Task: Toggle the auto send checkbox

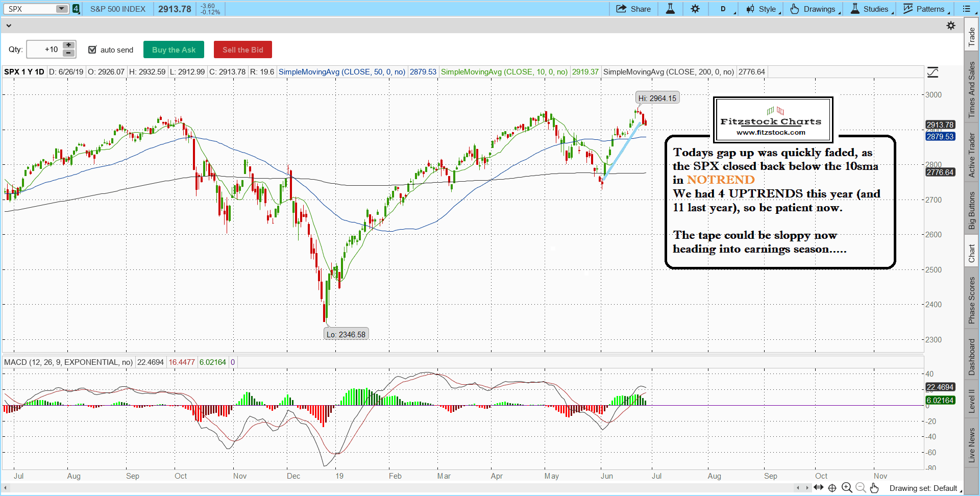Action: click(x=92, y=49)
